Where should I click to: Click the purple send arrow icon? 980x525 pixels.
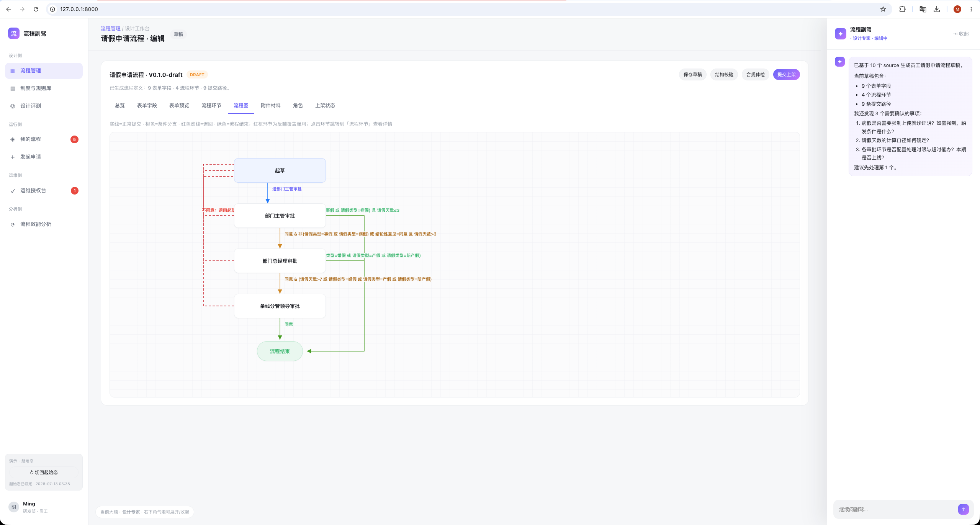pos(963,509)
